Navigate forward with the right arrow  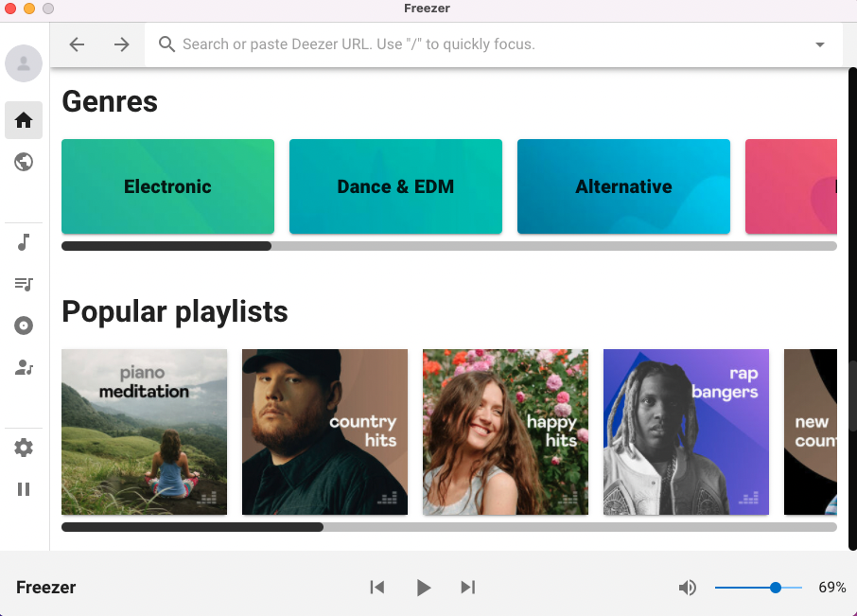(122, 44)
